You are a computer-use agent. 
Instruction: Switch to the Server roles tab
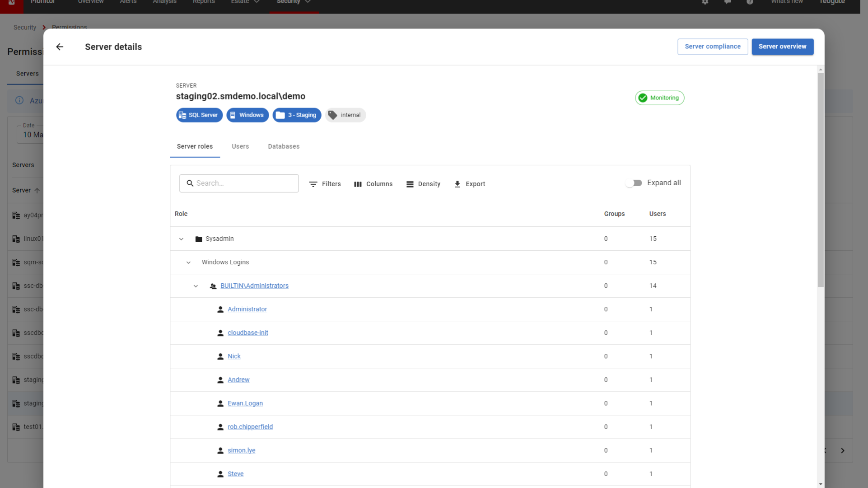pyautogui.click(x=195, y=146)
